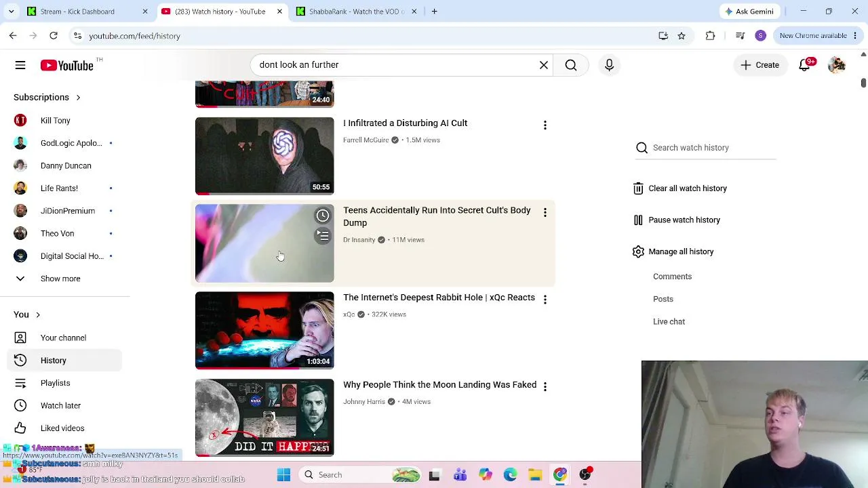This screenshot has height=488, width=868.
Task: Open the Windows Start menu
Action: (284, 475)
